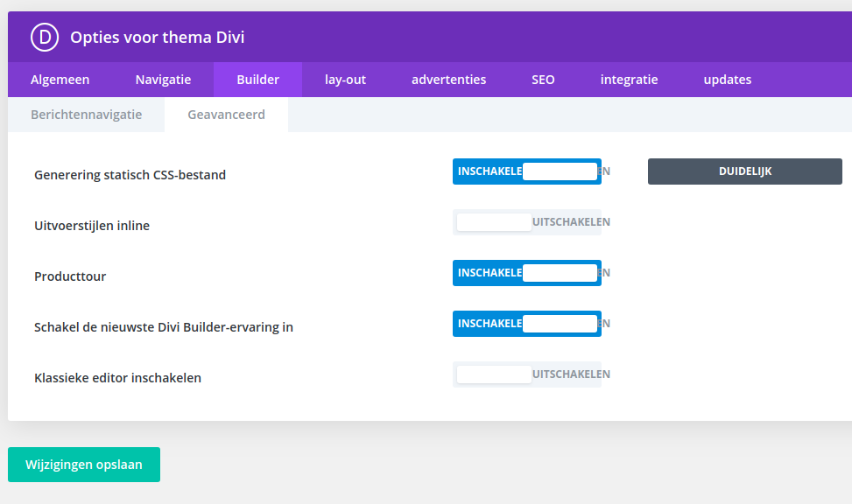
Task: Select the Geavanceerd sub-tab
Action: click(226, 115)
